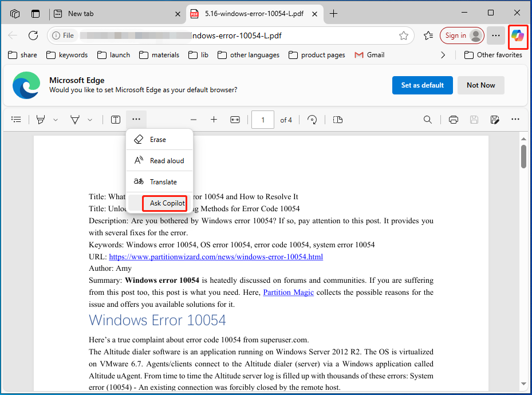
Task: Open the Copilot sidebar icon
Action: click(x=518, y=35)
